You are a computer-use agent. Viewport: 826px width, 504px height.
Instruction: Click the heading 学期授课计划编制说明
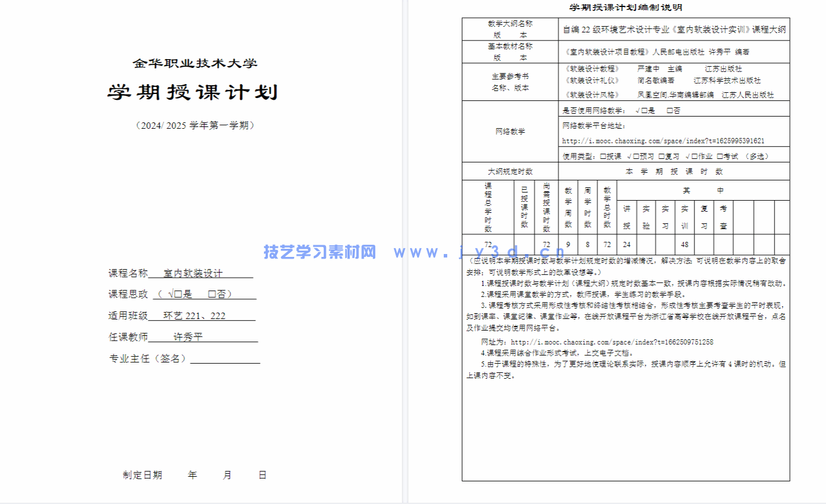coord(626,8)
